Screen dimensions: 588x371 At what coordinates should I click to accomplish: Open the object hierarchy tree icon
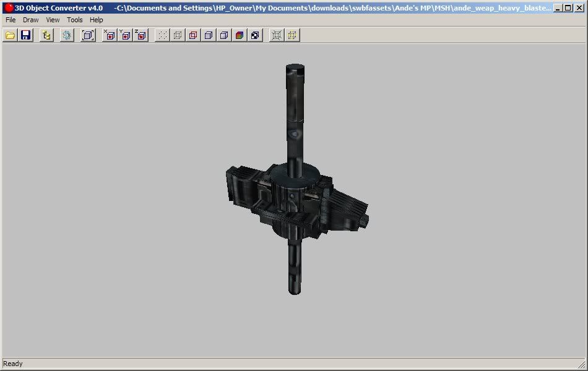tap(46, 35)
